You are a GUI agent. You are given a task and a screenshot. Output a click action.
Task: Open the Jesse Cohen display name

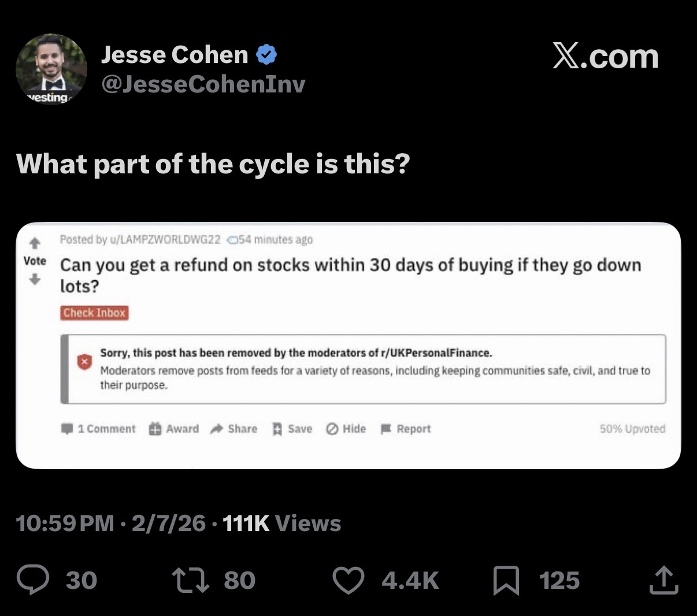point(175,55)
